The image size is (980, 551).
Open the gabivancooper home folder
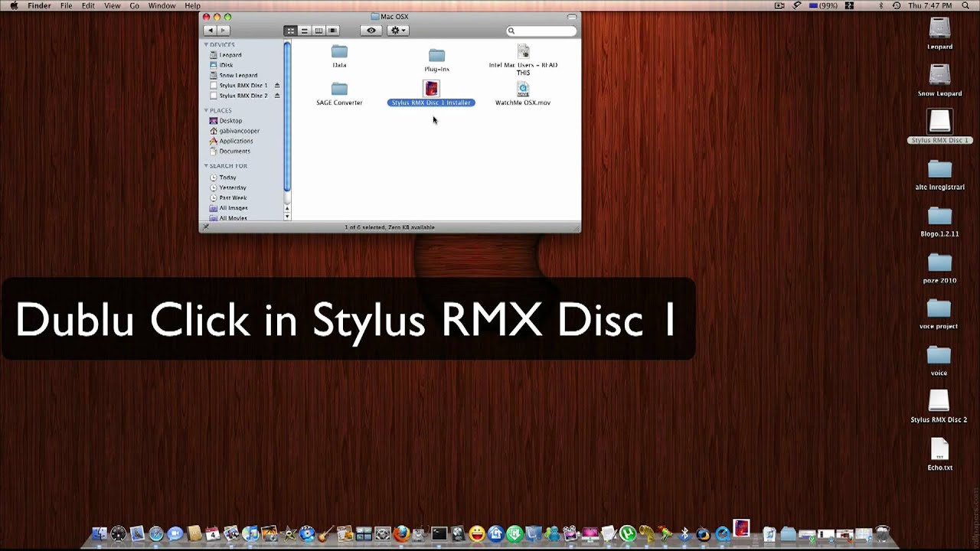234,131
